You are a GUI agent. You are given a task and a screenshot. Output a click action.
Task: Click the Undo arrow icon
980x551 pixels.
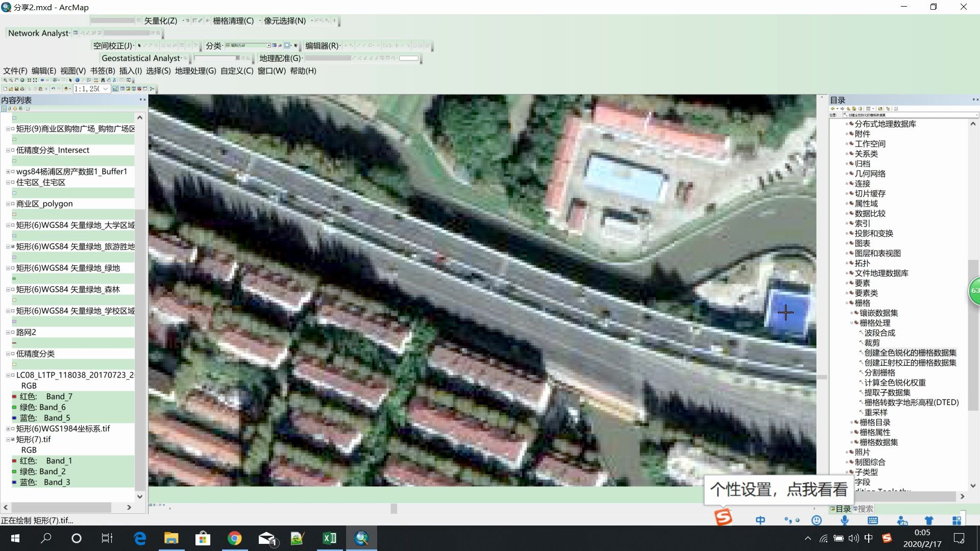(53, 89)
